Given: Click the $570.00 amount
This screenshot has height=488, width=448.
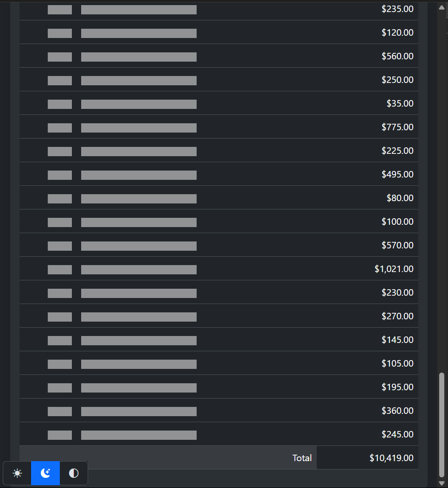Looking at the screenshot, I should [397, 245].
